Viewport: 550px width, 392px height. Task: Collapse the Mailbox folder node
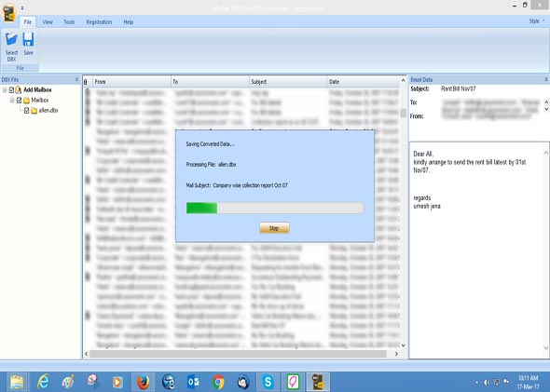click(12, 101)
